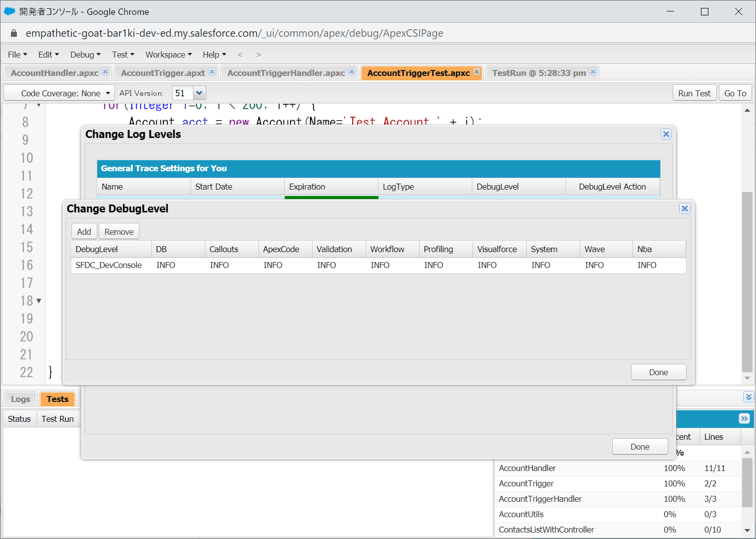Image resolution: width=756 pixels, height=539 pixels.
Task: Click the Test Run column header
Action: 59,419
